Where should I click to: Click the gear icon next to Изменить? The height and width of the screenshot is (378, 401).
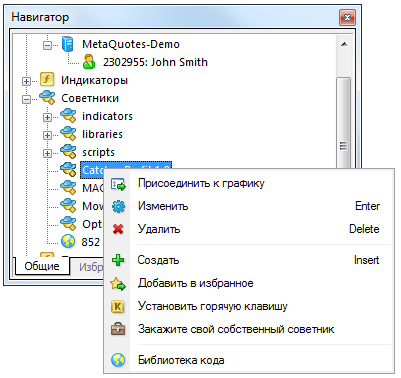tap(118, 206)
